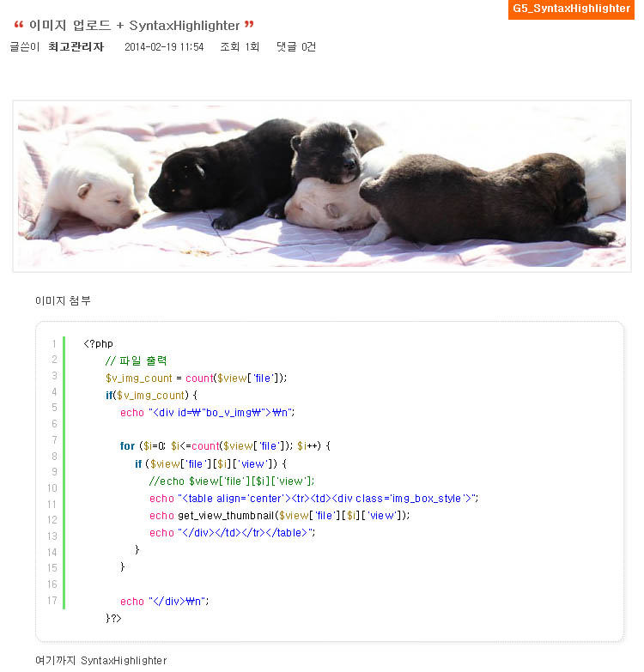
Task: Click the orange G5_SyntaxHighlighter badge
Action: pyautogui.click(x=571, y=9)
